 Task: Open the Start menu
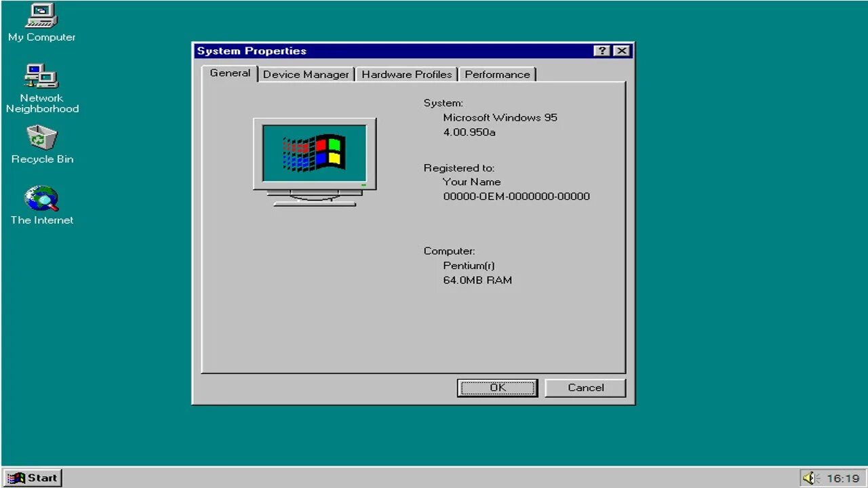(33, 478)
